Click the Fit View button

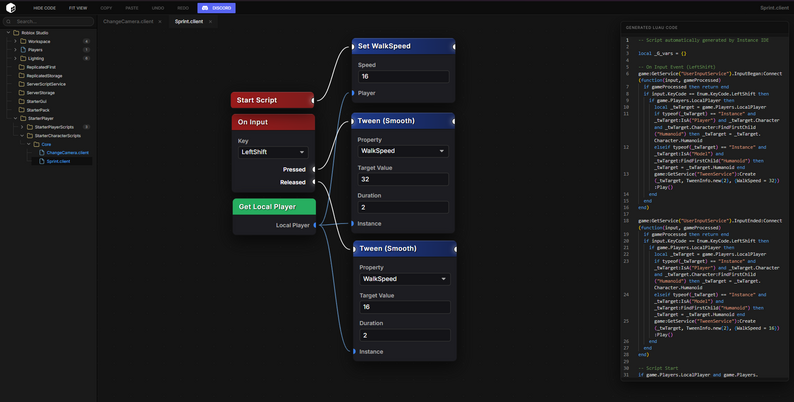[78, 8]
